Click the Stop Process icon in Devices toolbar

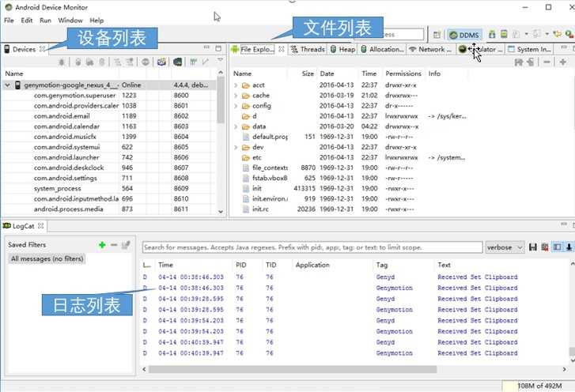[146, 62]
